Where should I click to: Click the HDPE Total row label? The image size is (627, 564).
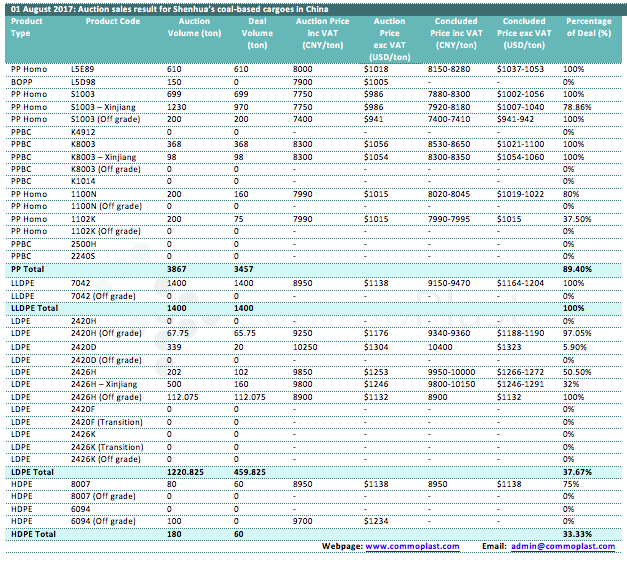(32, 534)
